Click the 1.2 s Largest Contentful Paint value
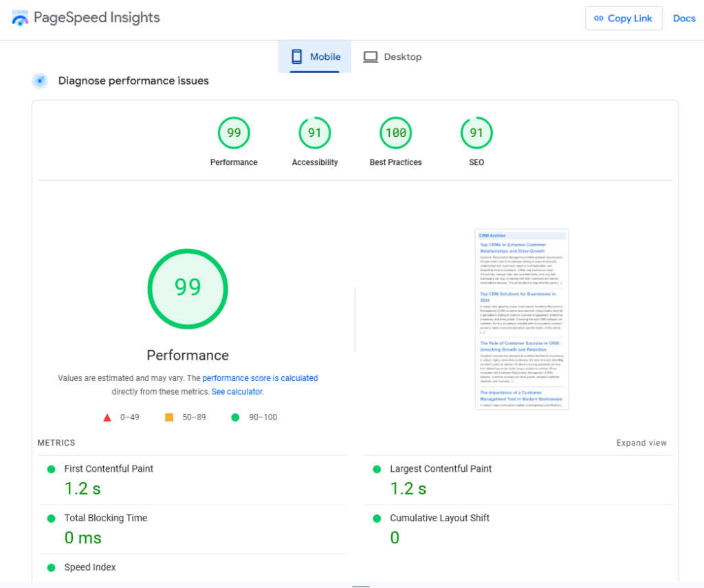Viewport: 704px width, 588px height. 408,489
